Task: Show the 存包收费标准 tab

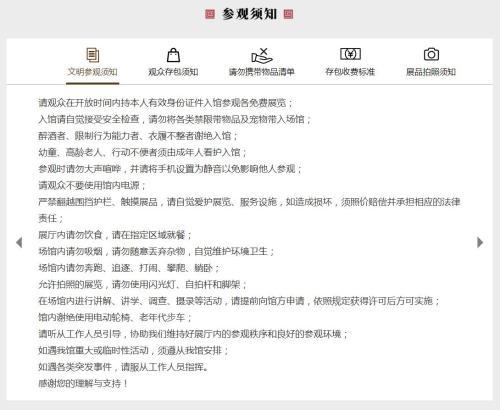Action: click(x=350, y=72)
